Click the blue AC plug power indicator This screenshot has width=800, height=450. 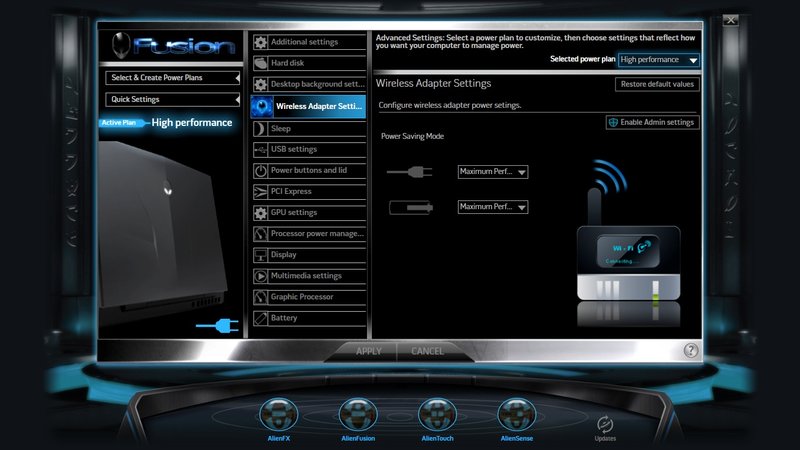(x=217, y=326)
